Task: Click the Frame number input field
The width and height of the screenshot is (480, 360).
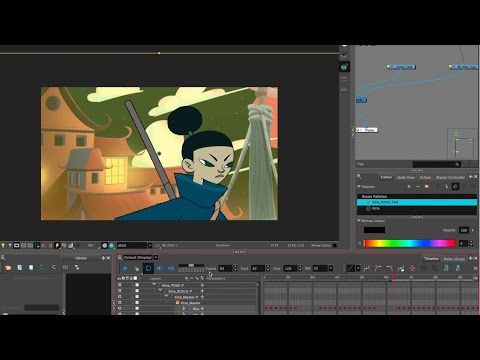Action: pyautogui.click(x=225, y=268)
